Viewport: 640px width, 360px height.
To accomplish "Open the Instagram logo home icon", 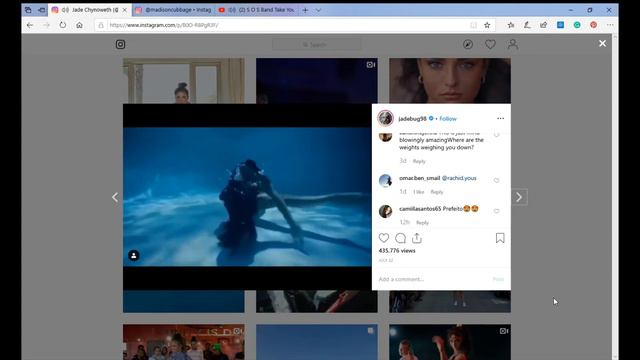I will pyautogui.click(x=120, y=44).
